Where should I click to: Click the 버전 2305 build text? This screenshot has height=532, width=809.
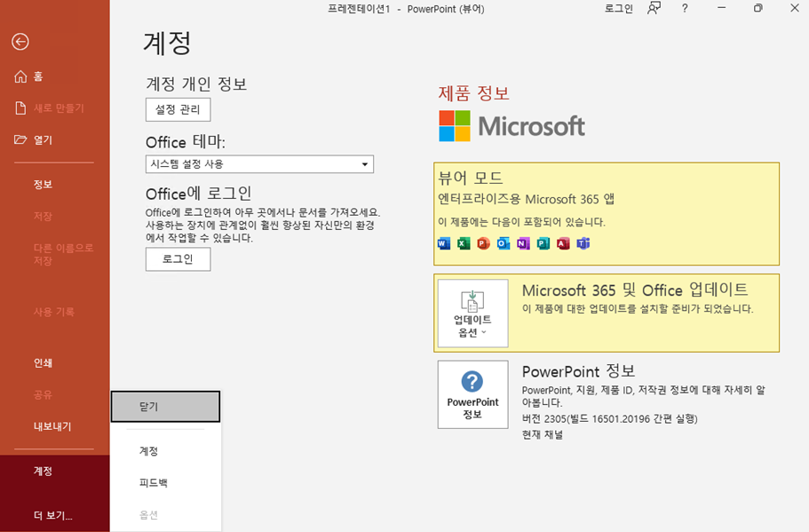(610, 418)
